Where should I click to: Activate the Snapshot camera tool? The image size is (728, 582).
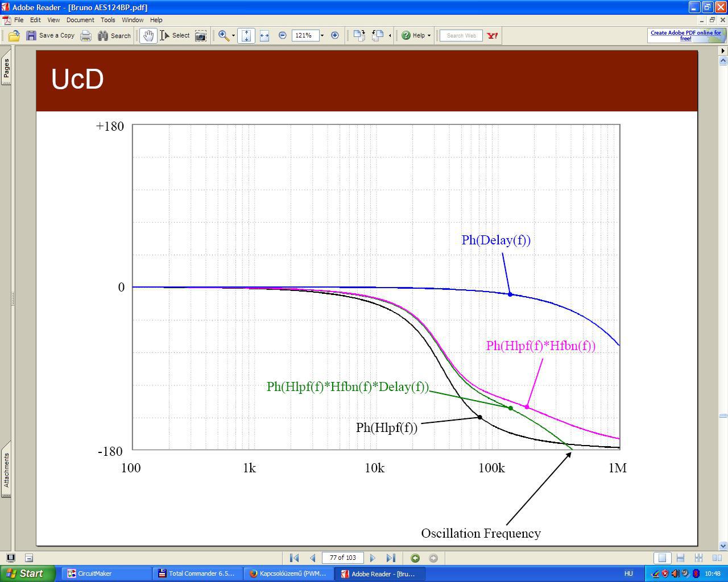click(201, 36)
